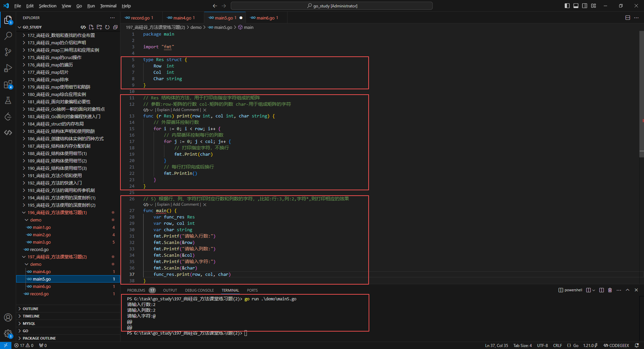The image size is (644, 349).
Task: Click the UTF-8 encoding status item
Action: 542,345
